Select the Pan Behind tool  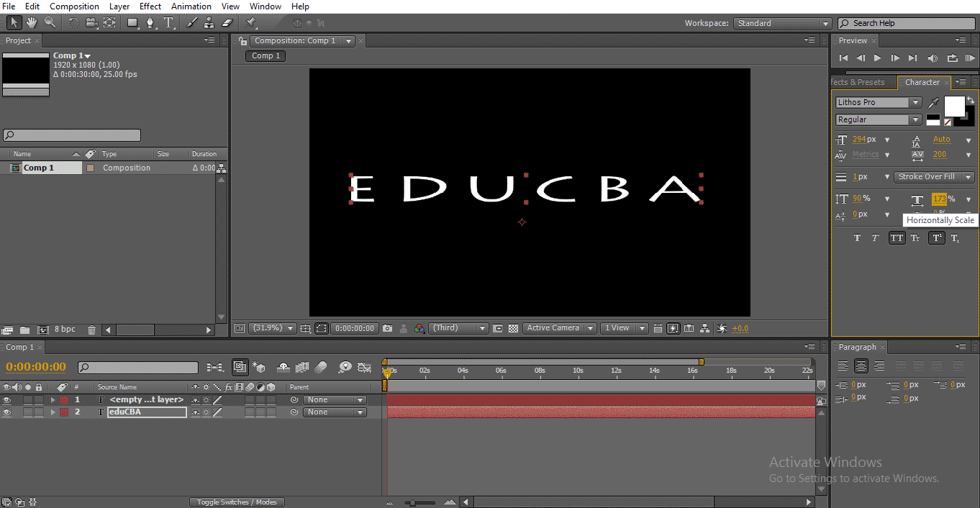pyautogui.click(x=109, y=23)
